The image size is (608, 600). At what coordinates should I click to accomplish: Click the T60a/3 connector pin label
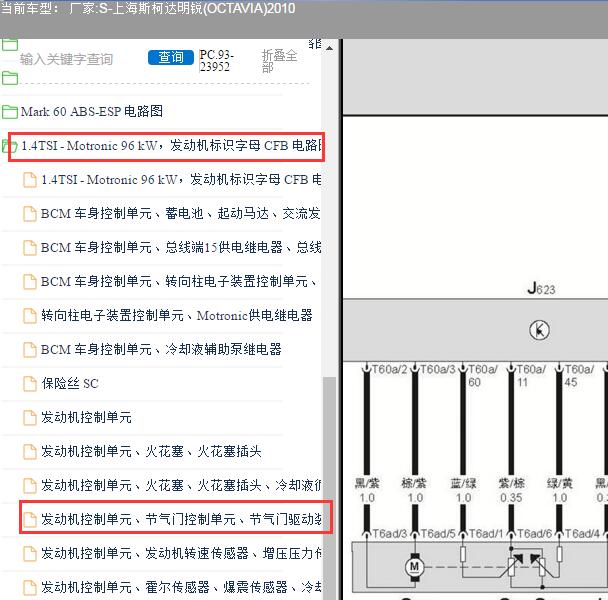(x=438, y=369)
